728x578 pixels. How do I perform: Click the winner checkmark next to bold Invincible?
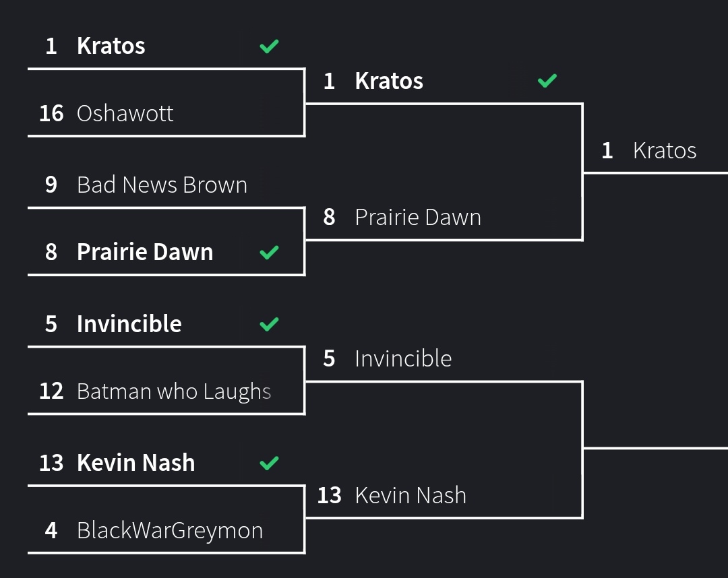[269, 325]
